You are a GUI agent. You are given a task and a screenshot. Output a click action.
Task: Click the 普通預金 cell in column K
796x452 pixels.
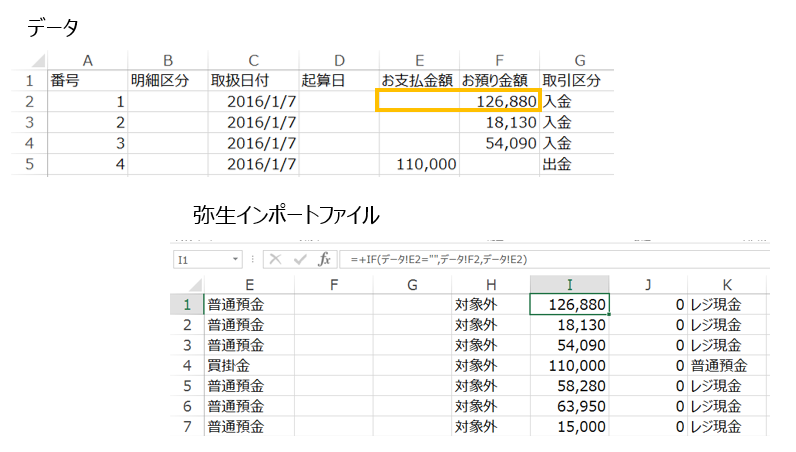727,366
